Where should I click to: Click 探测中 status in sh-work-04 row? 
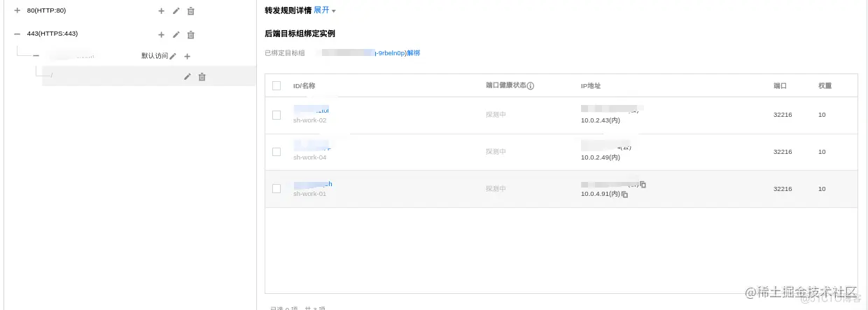pos(496,152)
